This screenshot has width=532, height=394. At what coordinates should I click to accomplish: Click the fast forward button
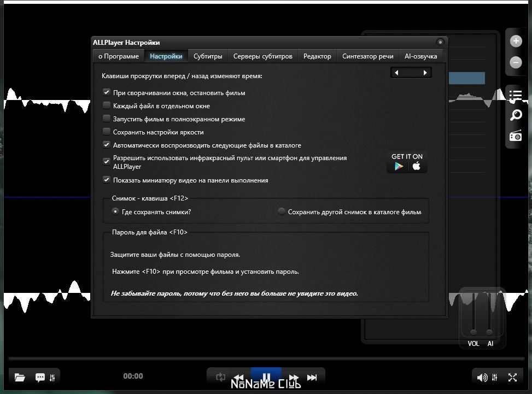click(x=294, y=377)
